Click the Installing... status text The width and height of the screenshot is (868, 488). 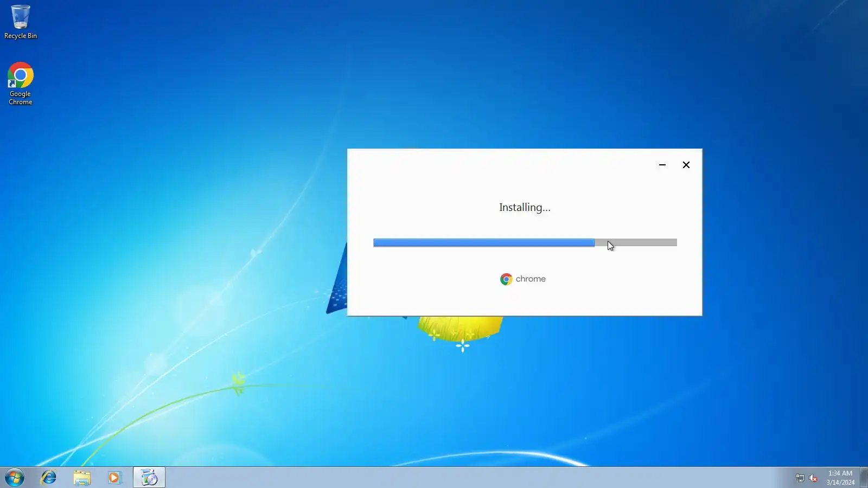pos(525,208)
